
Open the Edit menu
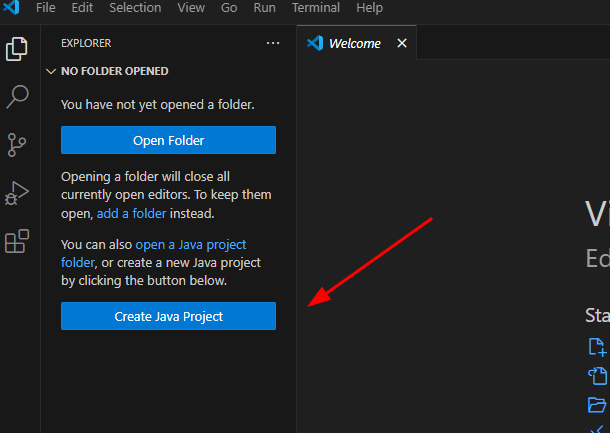82,7
